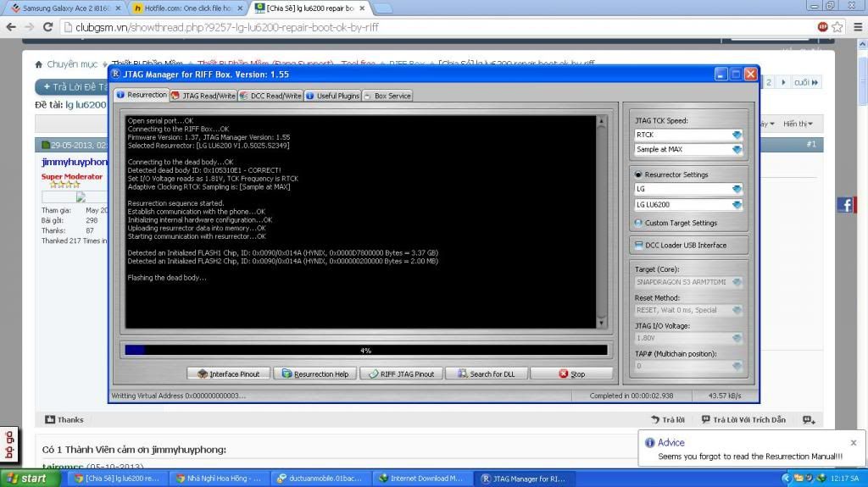Expand the RTCK speed dropdown

(x=737, y=135)
